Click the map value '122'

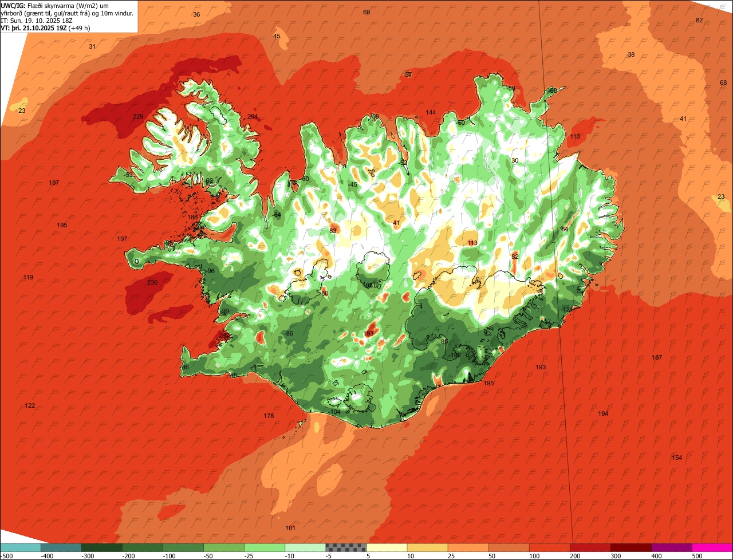[30, 405]
